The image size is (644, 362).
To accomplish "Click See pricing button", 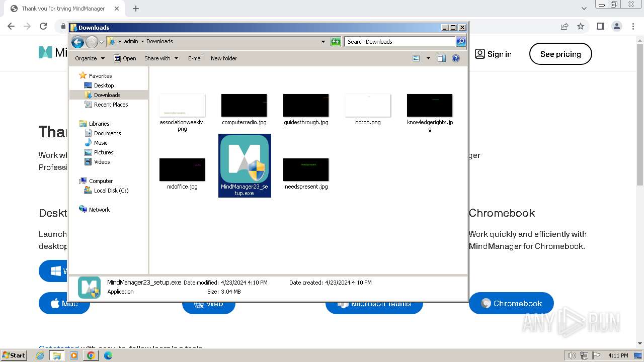I will [560, 54].
